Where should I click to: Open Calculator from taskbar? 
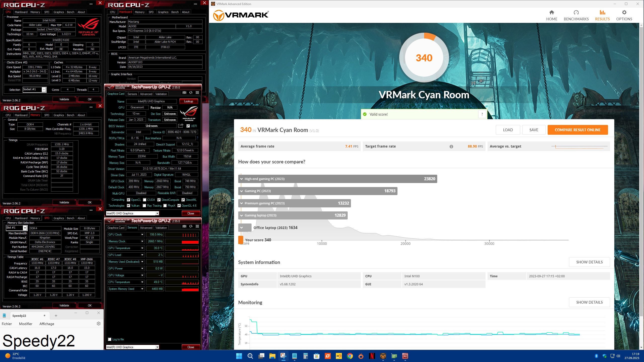point(306,356)
